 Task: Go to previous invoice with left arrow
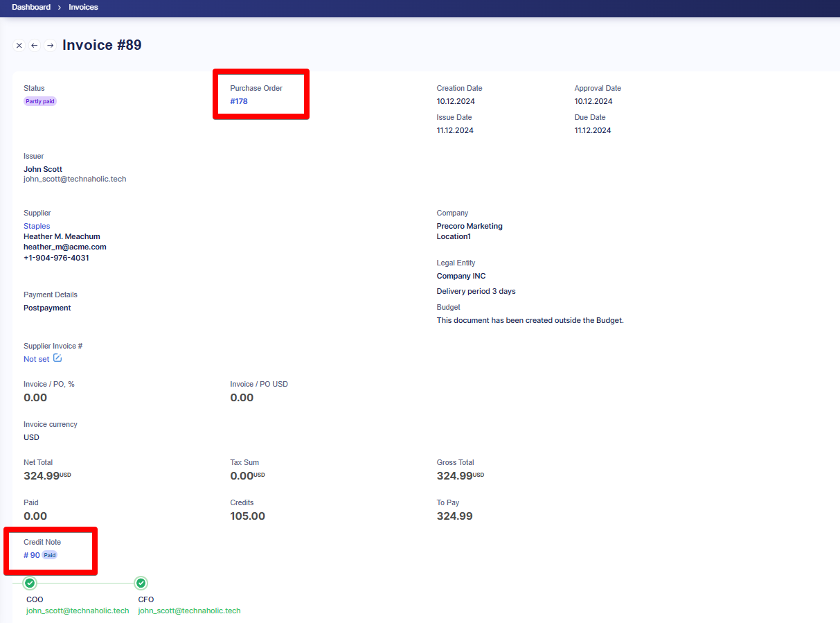click(x=35, y=46)
